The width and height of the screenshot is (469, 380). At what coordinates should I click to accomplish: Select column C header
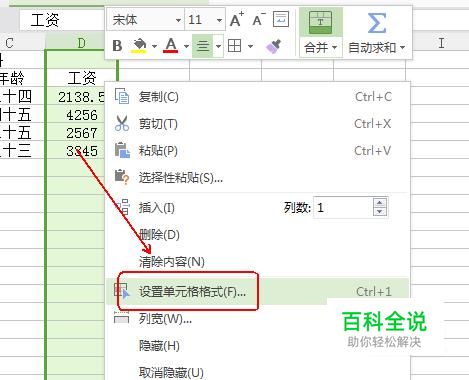[22, 43]
